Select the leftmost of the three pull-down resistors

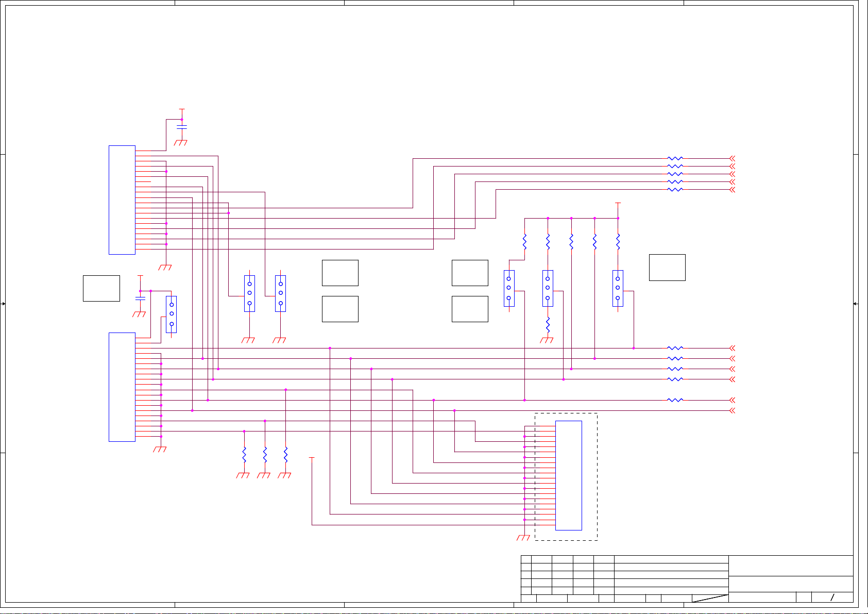click(244, 455)
